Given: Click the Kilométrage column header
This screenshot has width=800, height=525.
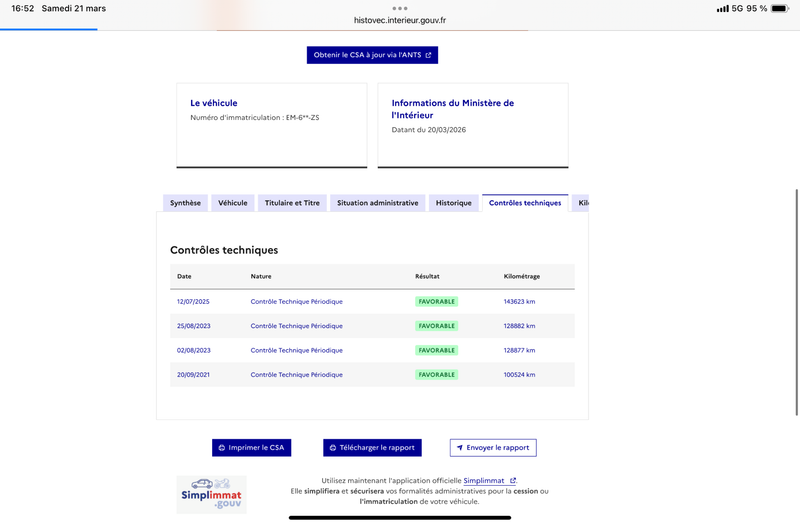Looking at the screenshot, I should [521, 277].
